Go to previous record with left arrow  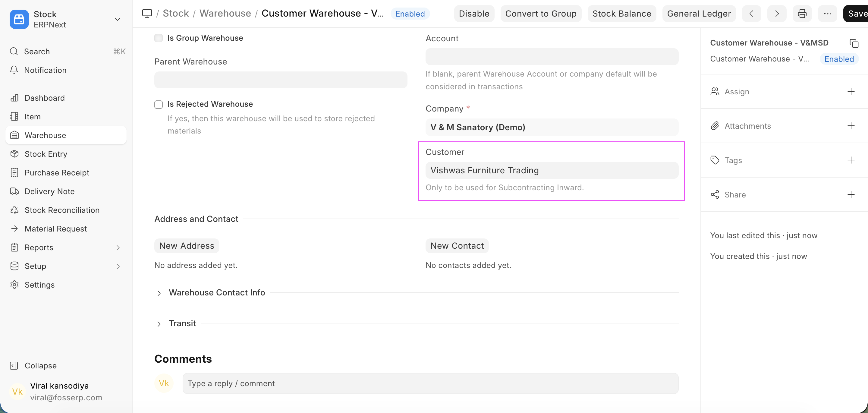tap(751, 14)
